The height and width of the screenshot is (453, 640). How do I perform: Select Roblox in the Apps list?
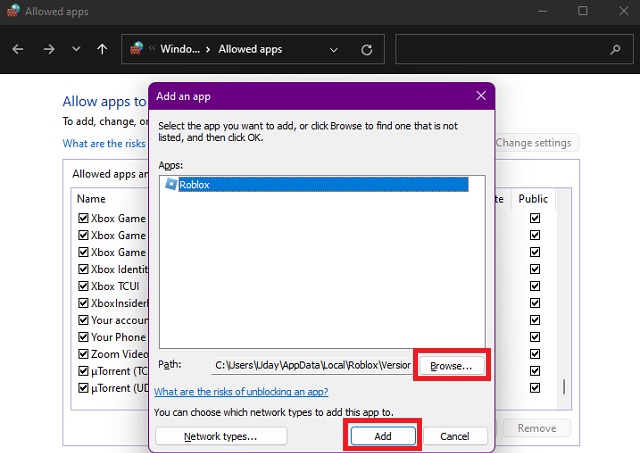point(315,184)
